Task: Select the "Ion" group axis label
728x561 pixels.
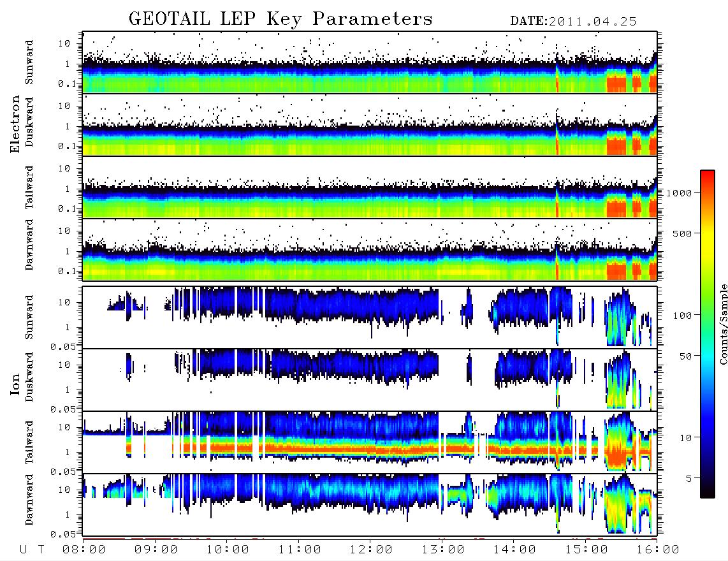Action: [x=15, y=384]
